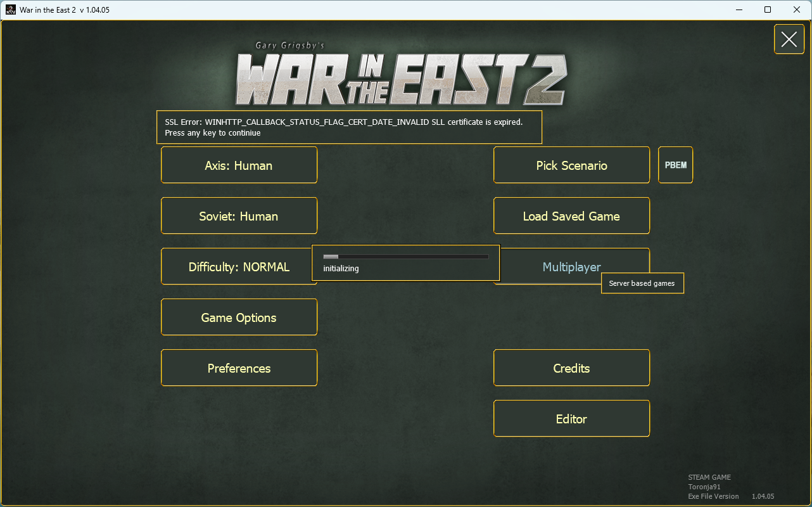Select Load Saved Game

point(571,216)
